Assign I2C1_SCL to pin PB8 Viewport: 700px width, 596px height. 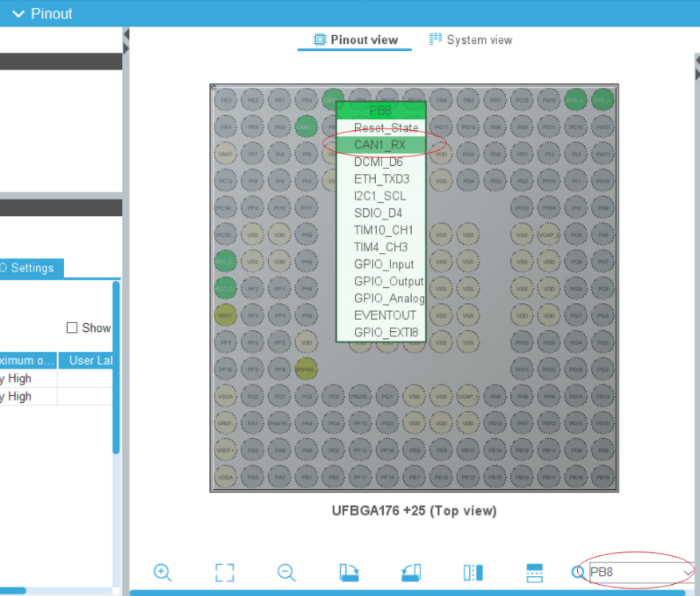[x=382, y=195]
